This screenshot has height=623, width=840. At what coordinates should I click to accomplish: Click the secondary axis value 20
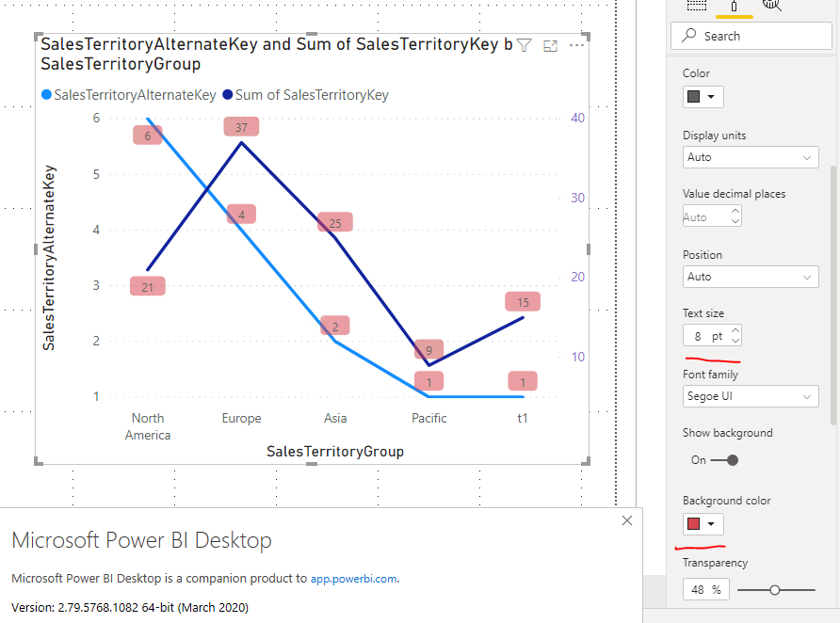(577, 278)
